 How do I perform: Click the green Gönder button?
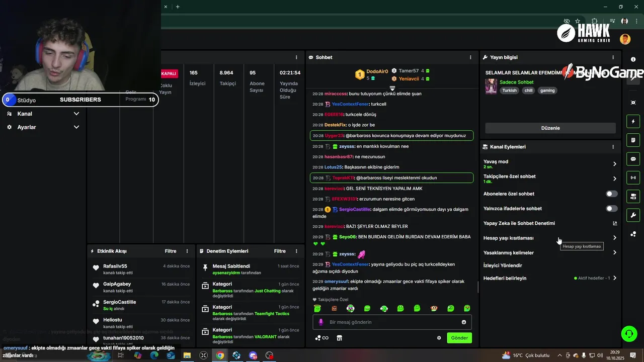click(x=459, y=338)
